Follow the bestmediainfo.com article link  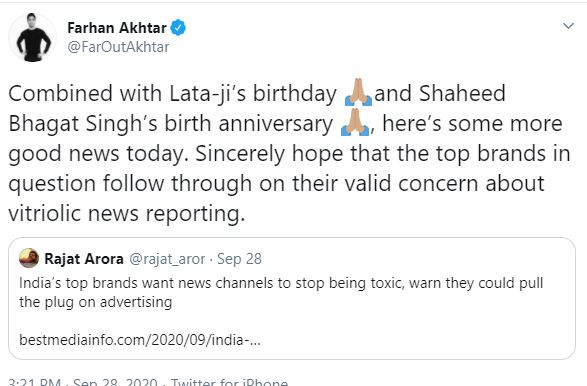(140, 340)
